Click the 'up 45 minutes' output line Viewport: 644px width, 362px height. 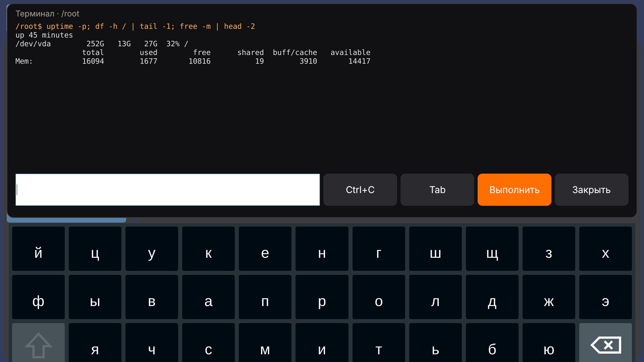click(44, 35)
